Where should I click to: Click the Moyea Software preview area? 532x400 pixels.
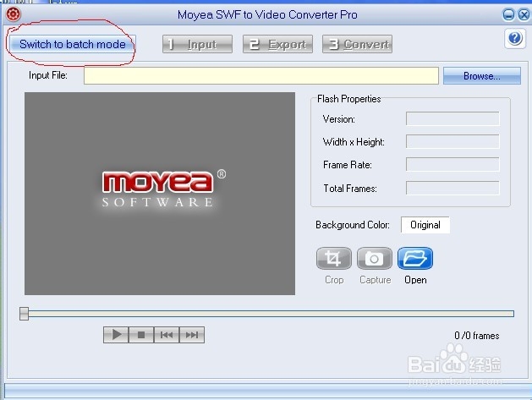coord(160,194)
